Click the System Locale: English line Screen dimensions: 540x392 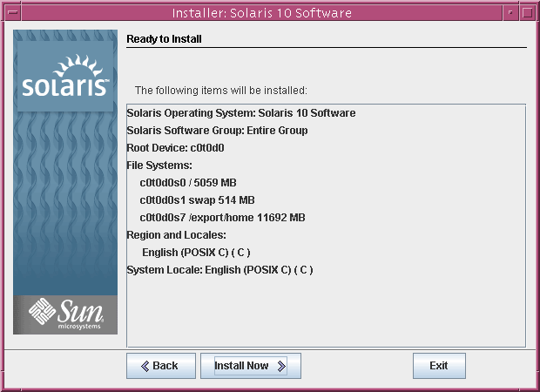[219, 270]
